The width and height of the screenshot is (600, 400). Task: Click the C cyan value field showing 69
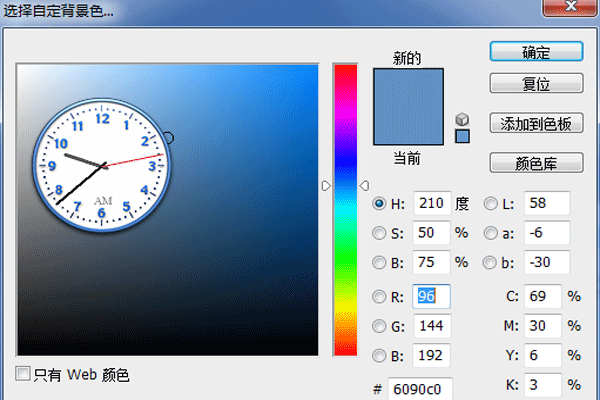click(x=540, y=297)
